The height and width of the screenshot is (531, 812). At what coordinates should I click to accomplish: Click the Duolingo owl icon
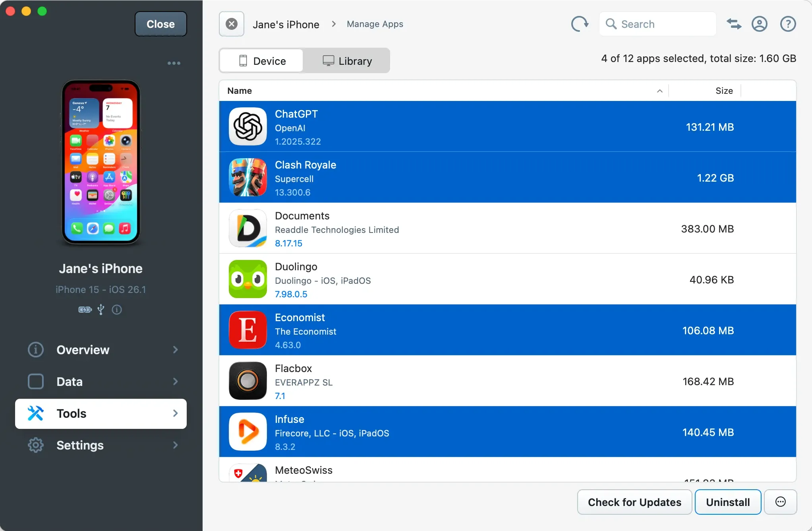(248, 279)
